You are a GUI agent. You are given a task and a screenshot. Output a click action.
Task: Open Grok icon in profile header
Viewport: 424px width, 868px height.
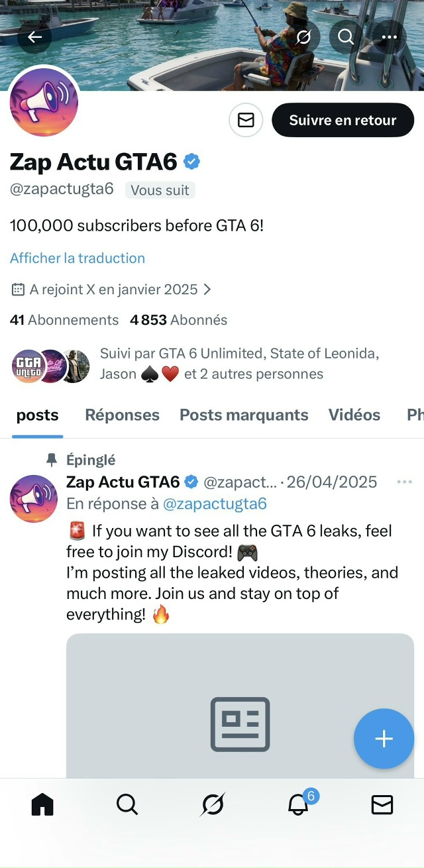pos(303,37)
